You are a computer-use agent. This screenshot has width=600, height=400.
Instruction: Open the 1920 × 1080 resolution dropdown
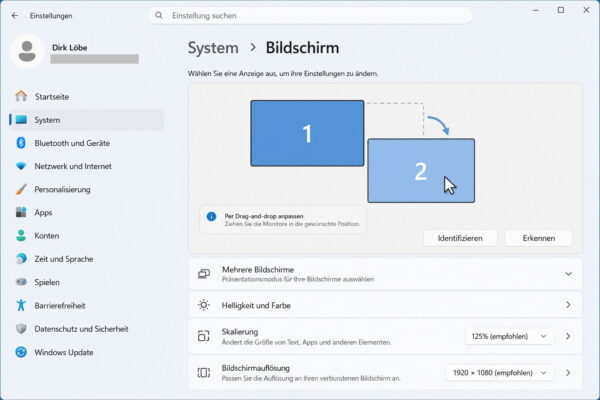(x=499, y=373)
